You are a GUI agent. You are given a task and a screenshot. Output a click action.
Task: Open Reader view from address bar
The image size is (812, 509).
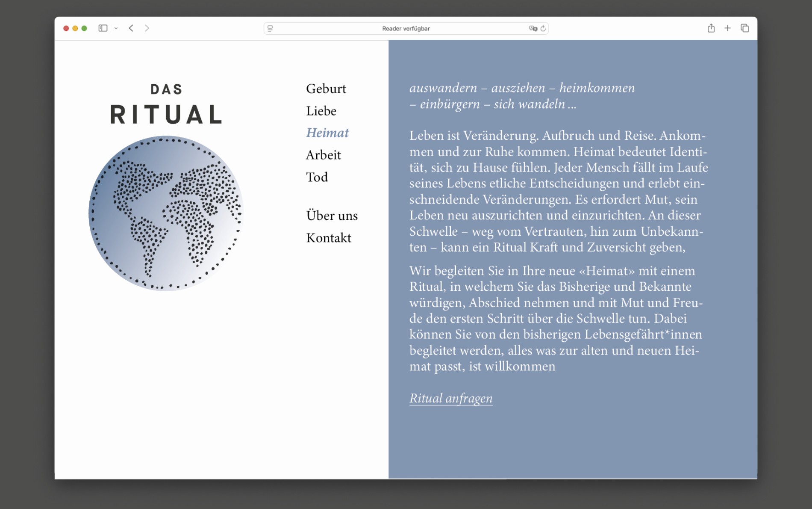(270, 28)
